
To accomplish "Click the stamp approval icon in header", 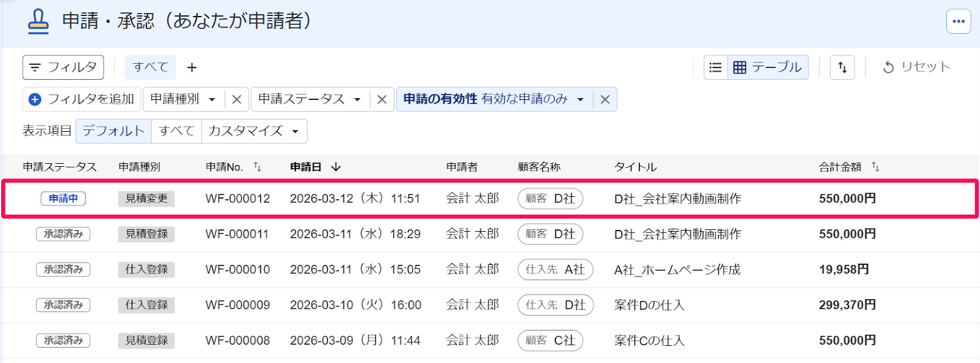I will point(38,21).
